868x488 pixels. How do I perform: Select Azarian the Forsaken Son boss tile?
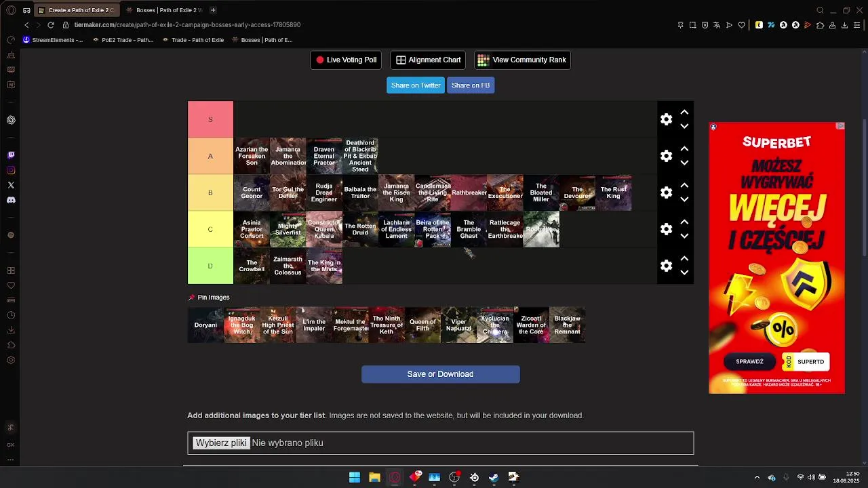pyautogui.click(x=252, y=156)
